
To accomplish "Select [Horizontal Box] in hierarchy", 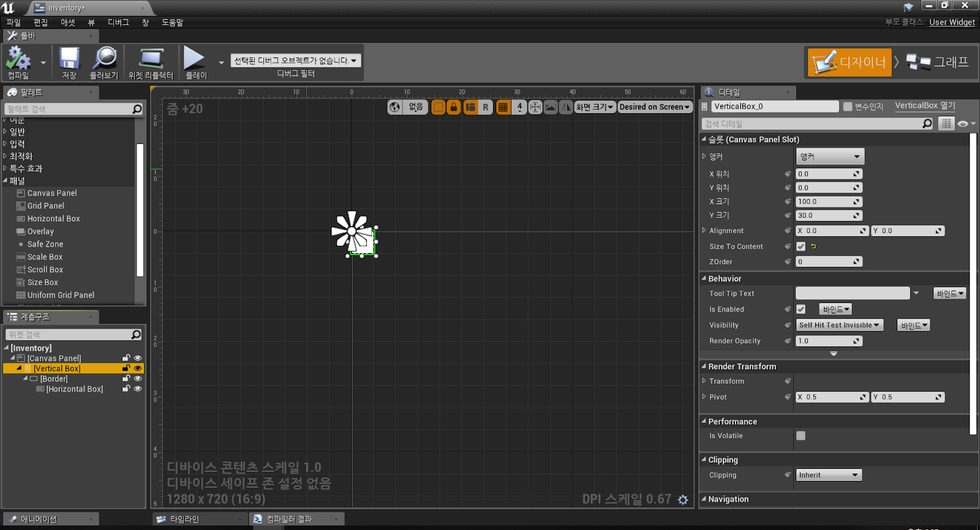I will click(74, 389).
